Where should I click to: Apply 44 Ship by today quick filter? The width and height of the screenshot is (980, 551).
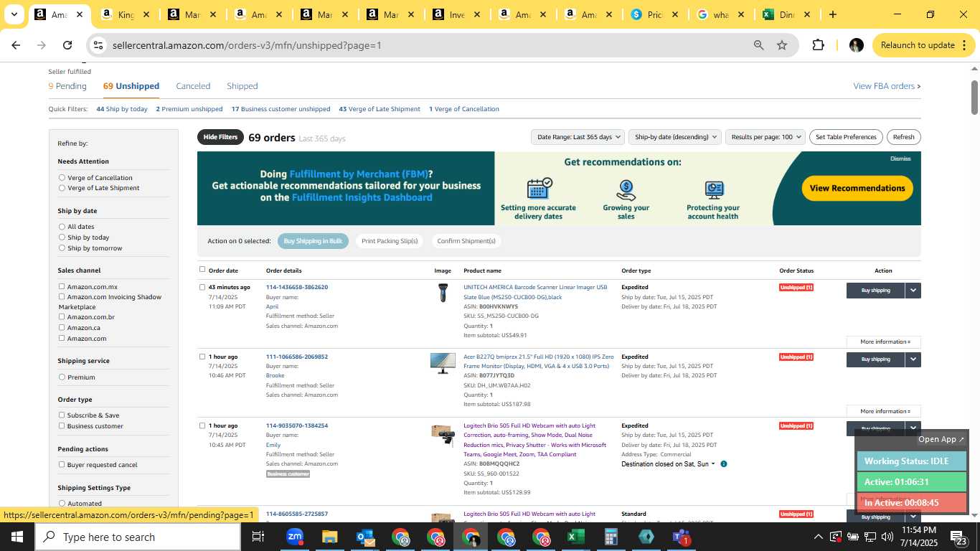[122, 109]
